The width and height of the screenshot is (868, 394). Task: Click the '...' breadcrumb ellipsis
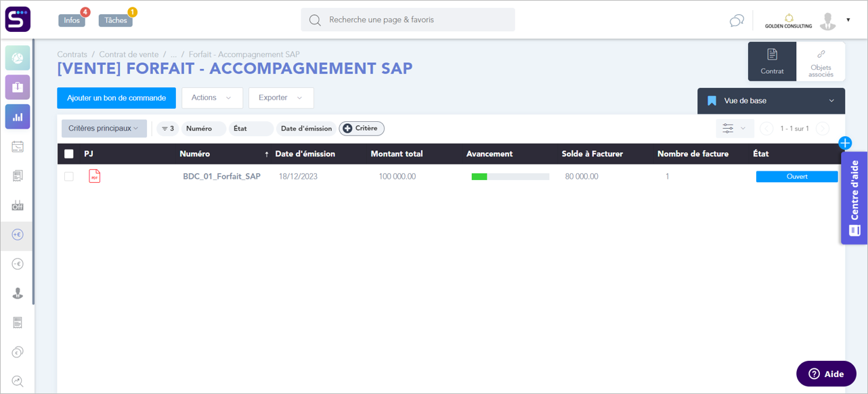tap(173, 54)
